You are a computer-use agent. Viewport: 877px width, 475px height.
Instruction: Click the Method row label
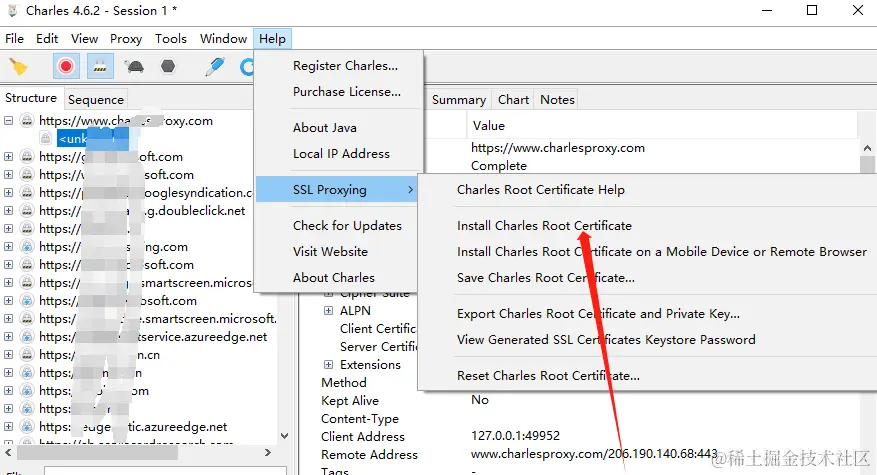coord(343,383)
